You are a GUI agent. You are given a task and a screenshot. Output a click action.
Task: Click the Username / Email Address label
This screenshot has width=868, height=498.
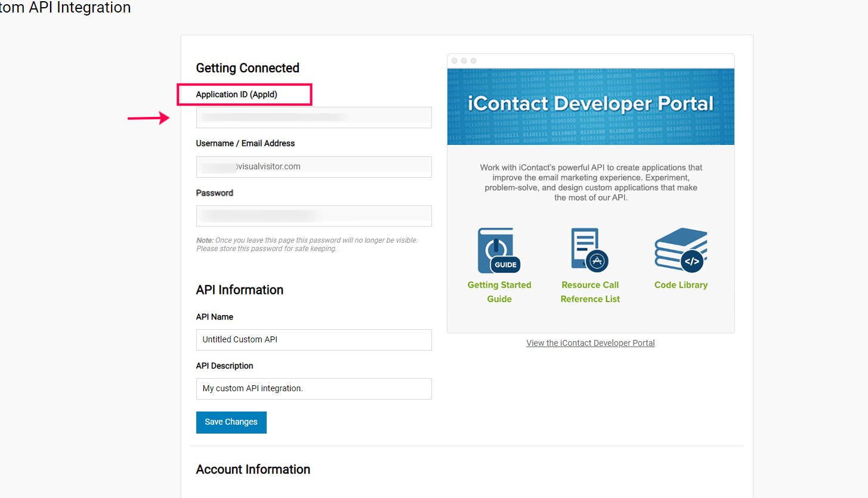[x=245, y=143]
